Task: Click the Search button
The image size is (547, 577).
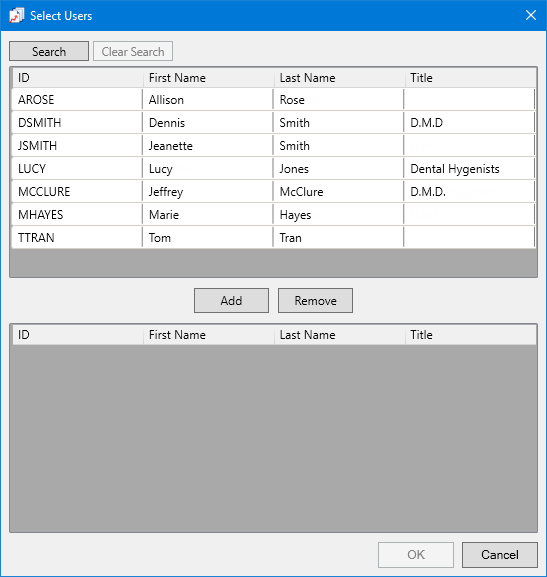Action: click(x=49, y=51)
